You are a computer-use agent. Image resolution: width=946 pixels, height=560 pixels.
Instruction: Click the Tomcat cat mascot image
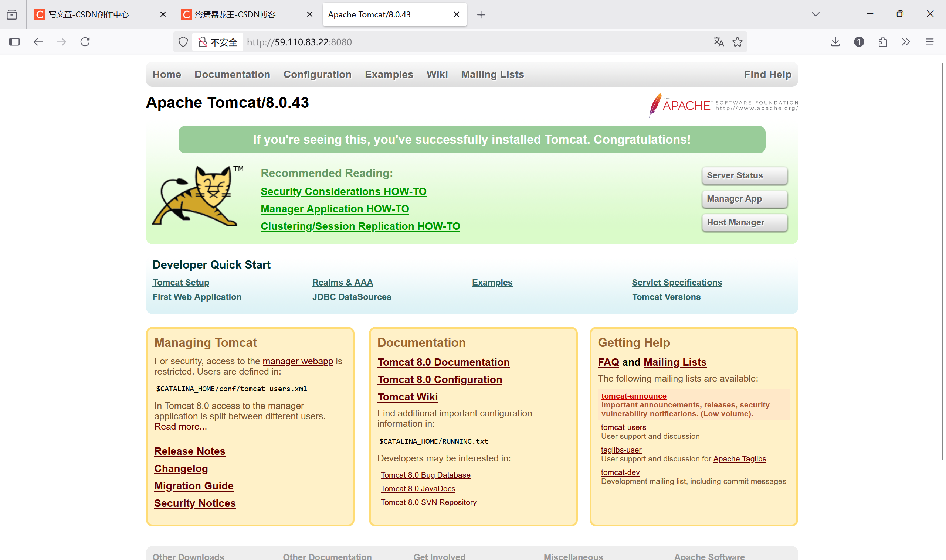coord(197,196)
